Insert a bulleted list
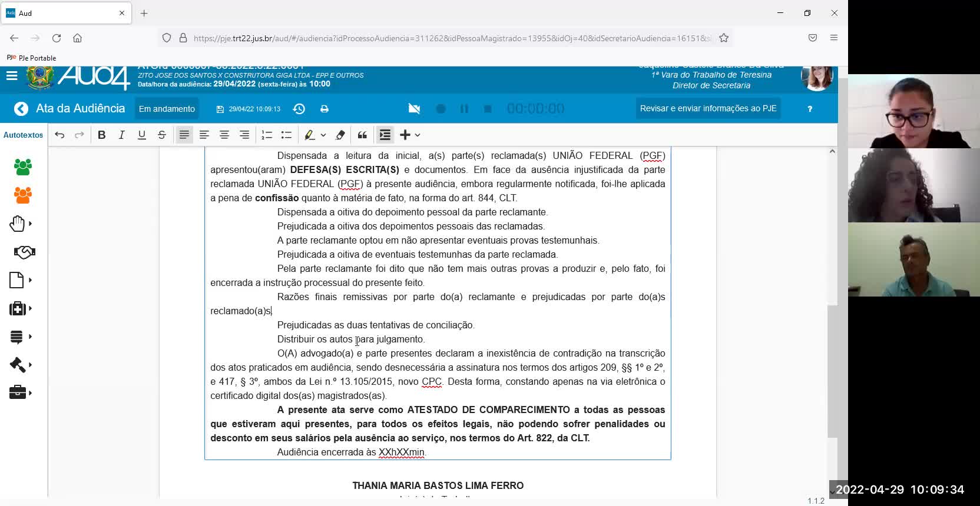980x506 pixels. click(287, 135)
